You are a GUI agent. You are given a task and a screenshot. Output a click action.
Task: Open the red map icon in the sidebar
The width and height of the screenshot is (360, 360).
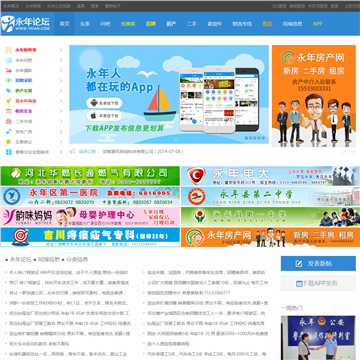(x=8, y=70)
